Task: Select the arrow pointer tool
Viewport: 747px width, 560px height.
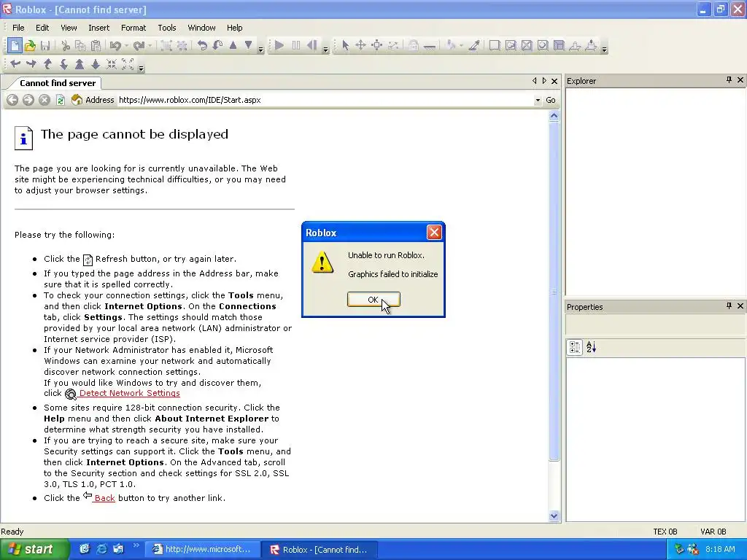Action: pyautogui.click(x=345, y=46)
